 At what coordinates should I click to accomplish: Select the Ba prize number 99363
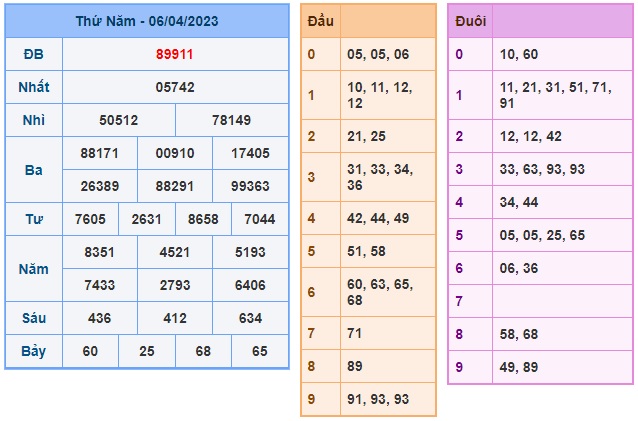250,186
